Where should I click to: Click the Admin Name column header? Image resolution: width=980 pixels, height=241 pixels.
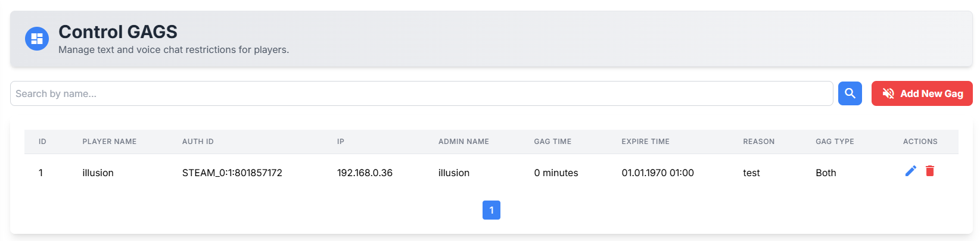click(463, 142)
